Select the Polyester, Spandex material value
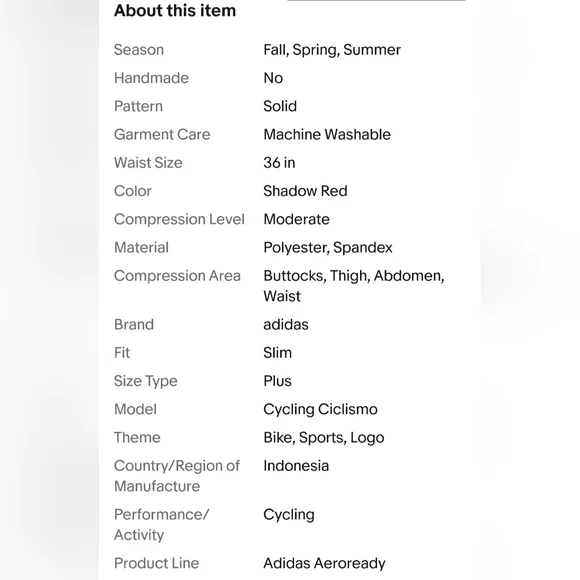Viewport: 580px width, 580px height. coord(328,248)
